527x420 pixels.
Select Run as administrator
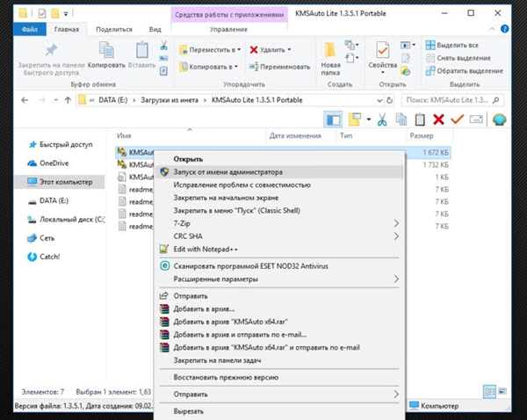click(279, 172)
